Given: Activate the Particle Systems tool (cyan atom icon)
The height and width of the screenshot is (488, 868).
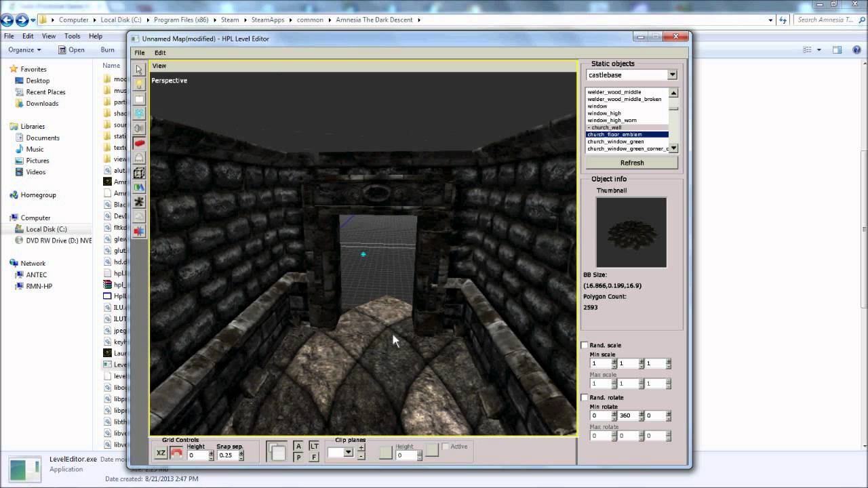Looking at the screenshot, I should (139, 114).
